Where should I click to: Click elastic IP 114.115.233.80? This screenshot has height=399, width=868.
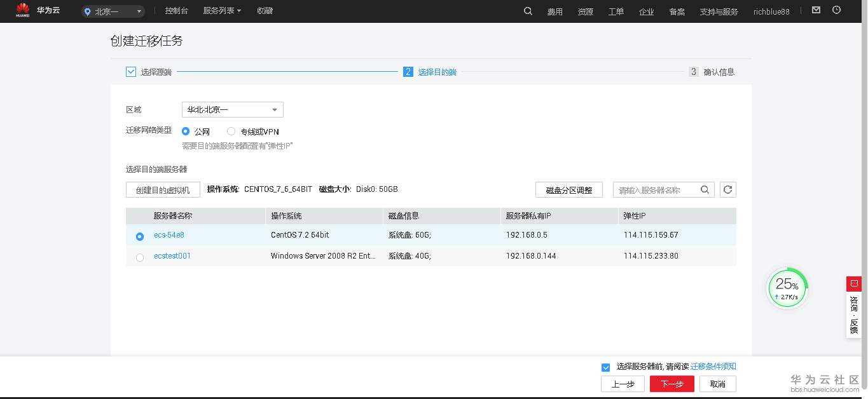coord(651,256)
